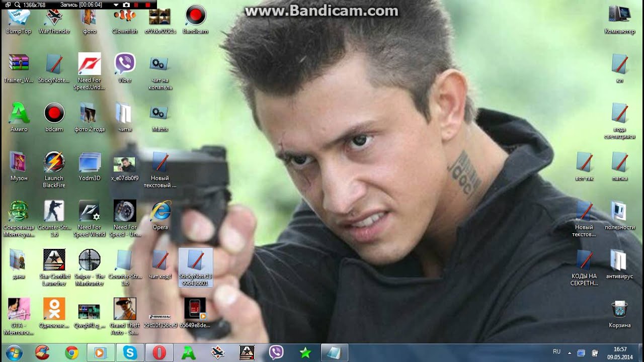The height and width of the screenshot is (362, 644).
Task: Select the Музон folder icon
Action: (19, 166)
